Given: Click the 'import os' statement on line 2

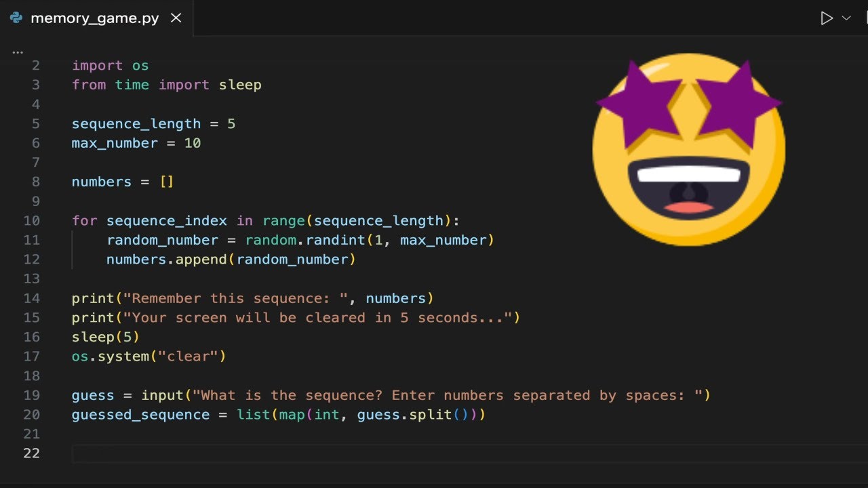Looking at the screenshot, I should coord(110,66).
